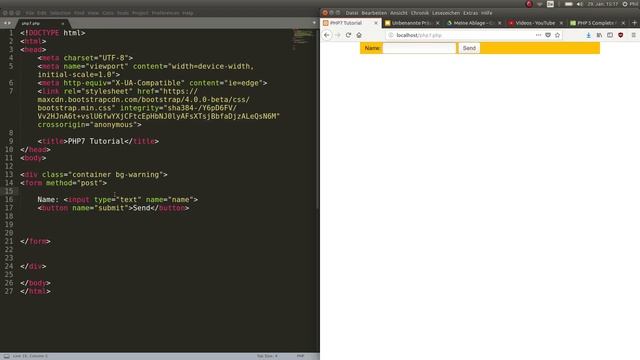Close the PHP7 Tutorial tab
Image resolution: width=640 pixels, height=360 pixels.
coord(376,23)
